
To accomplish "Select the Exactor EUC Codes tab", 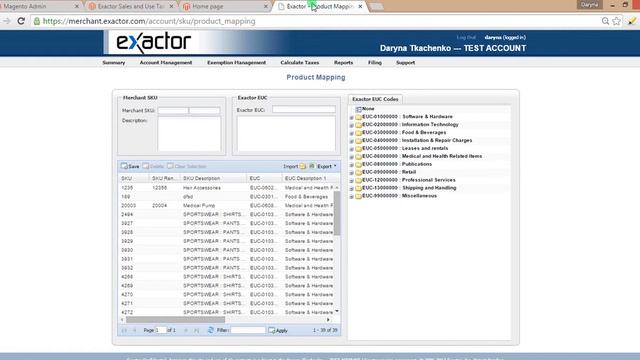I will (375, 99).
